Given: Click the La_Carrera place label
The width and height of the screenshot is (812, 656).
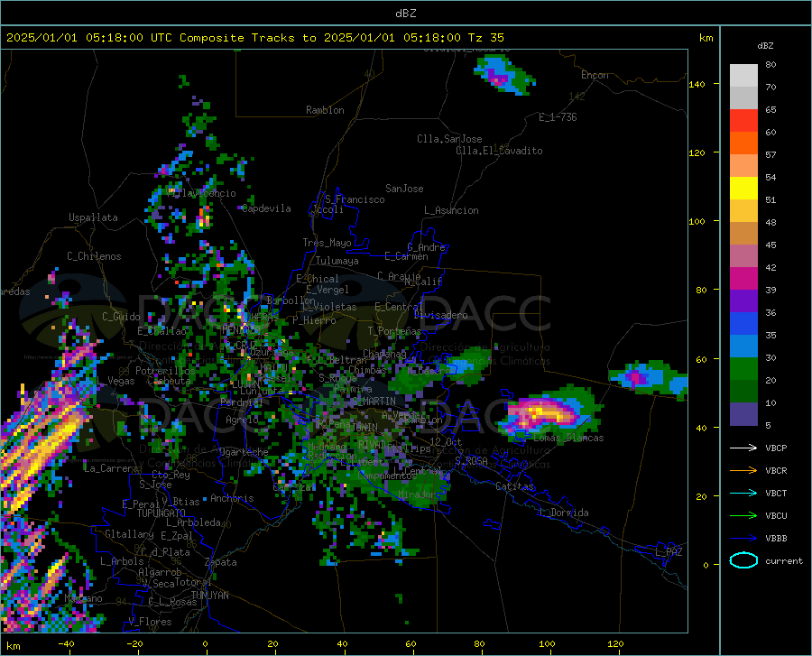Looking at the screenshot, I should click(111, 468).
